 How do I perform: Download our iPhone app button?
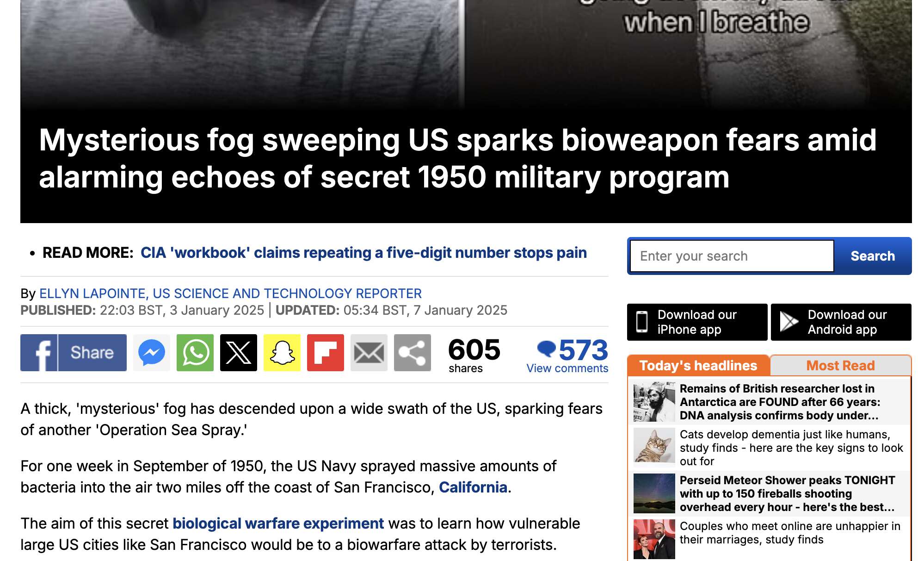tap(697, 322)
